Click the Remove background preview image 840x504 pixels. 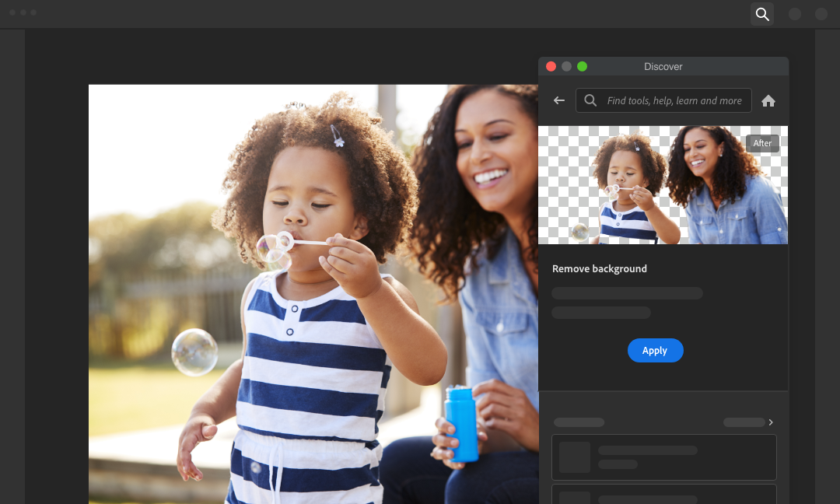(x=663, y=185)
